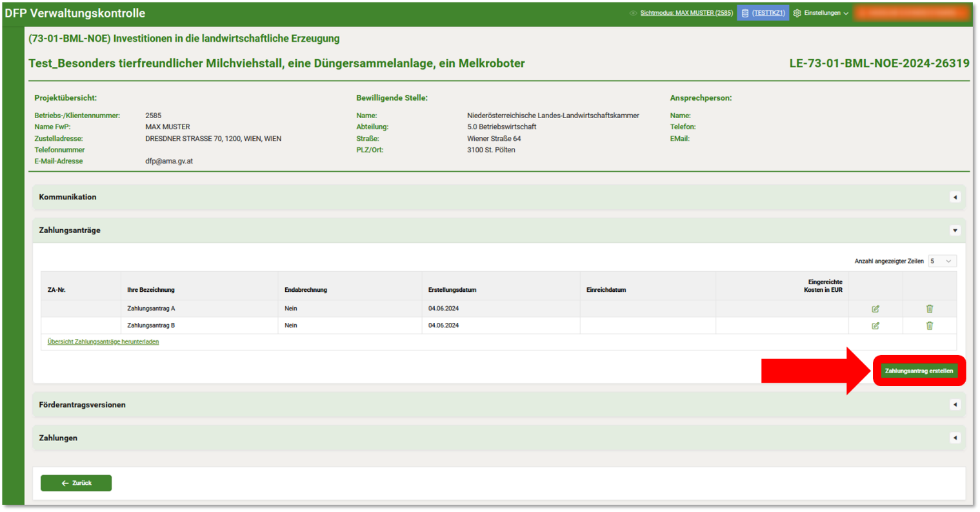Viewport: 980px width, 512px height.
Task: Select the Zahlungsantrag A row name
Action: (151, 309)
